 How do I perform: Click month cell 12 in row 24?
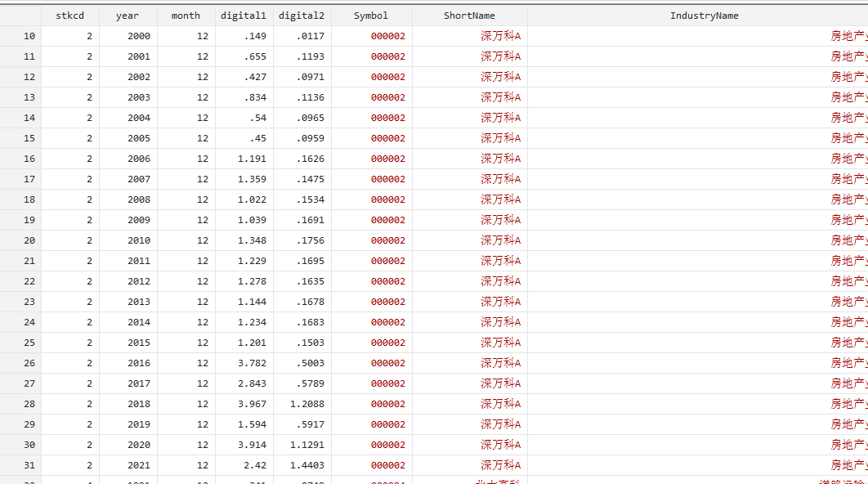click(186, 322)
